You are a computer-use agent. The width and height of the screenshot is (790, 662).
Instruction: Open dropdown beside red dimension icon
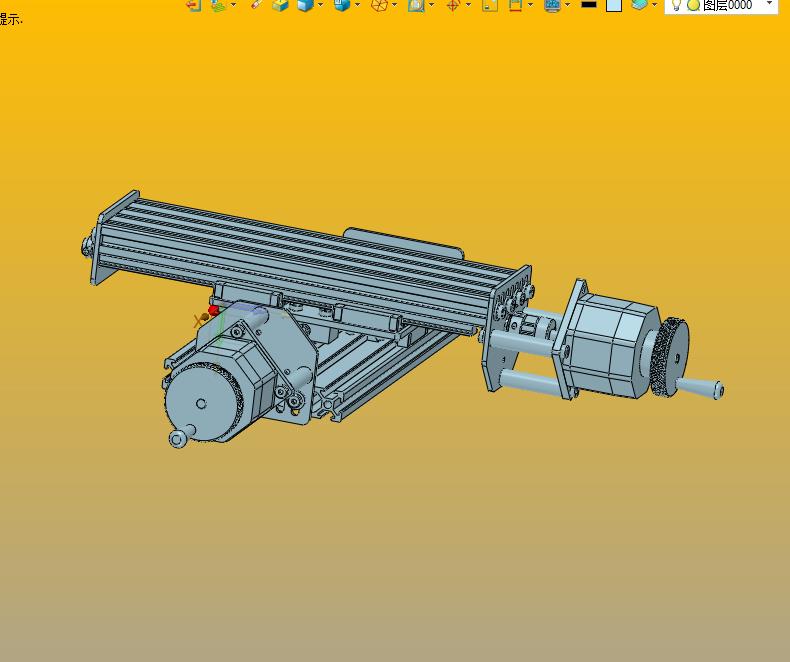pos(531,5)
